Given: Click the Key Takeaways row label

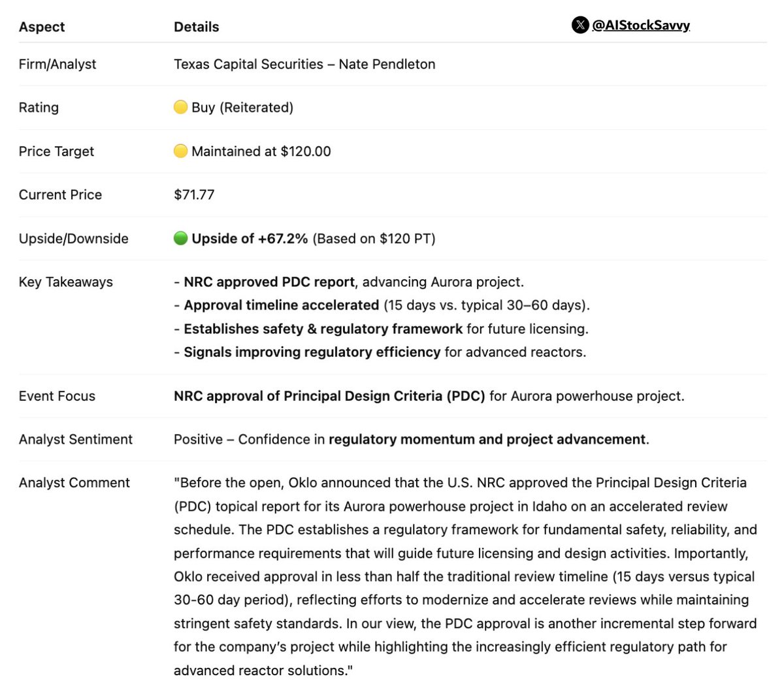Looking at the screenshot, I should [66, 282].
